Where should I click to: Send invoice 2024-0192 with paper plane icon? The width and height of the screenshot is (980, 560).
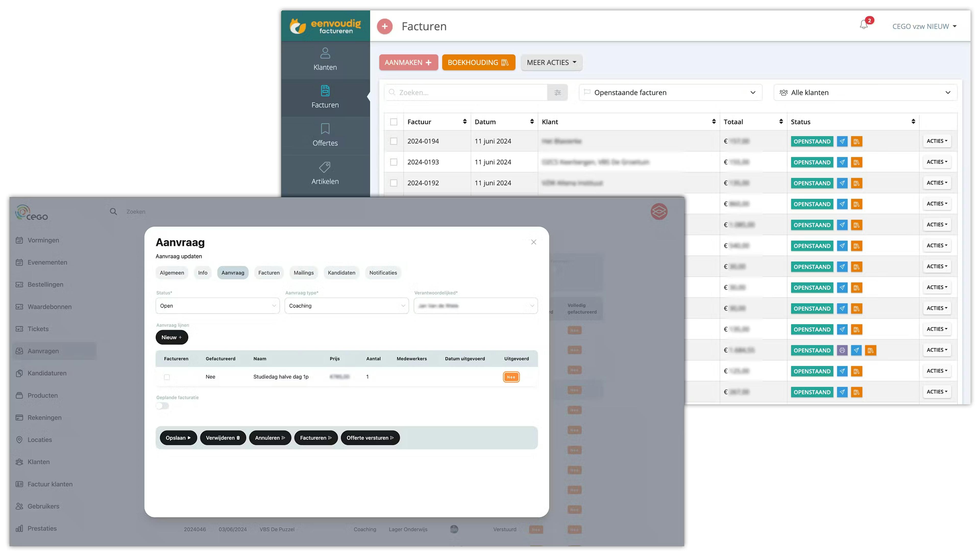[842, 183]
